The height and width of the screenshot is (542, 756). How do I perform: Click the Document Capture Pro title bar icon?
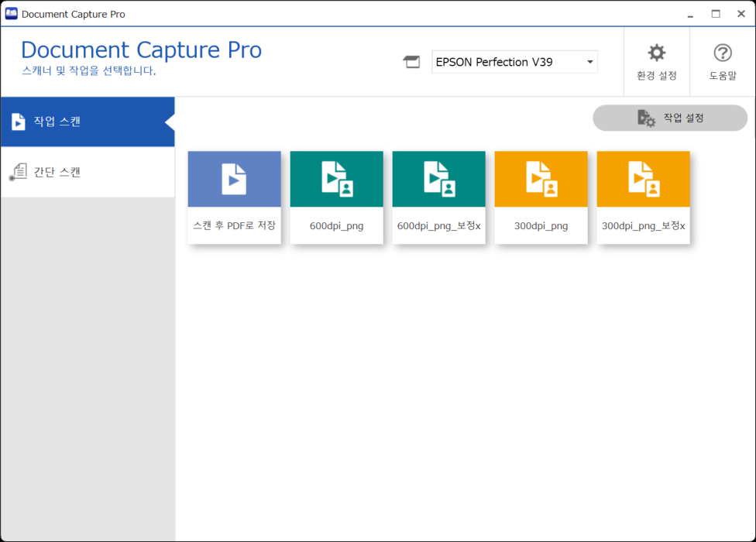click(10, 12)
